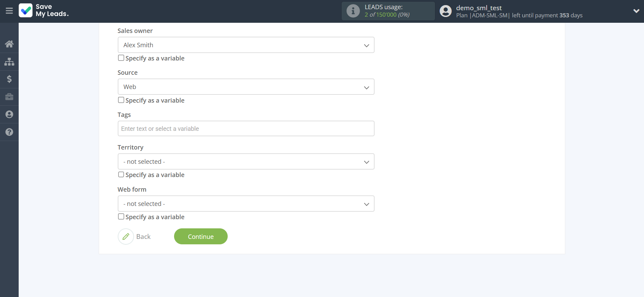Tick Specify as a variable under Territory

(121, 175)
